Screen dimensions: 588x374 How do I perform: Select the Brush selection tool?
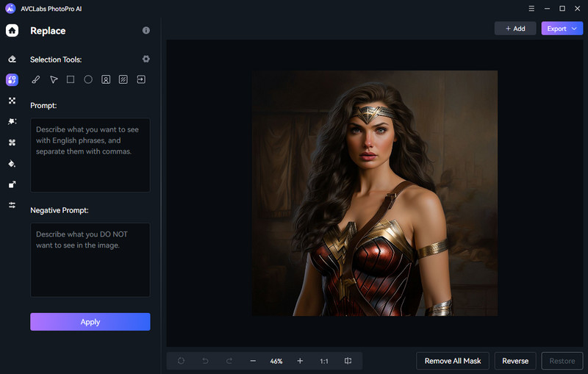(36, 79)
